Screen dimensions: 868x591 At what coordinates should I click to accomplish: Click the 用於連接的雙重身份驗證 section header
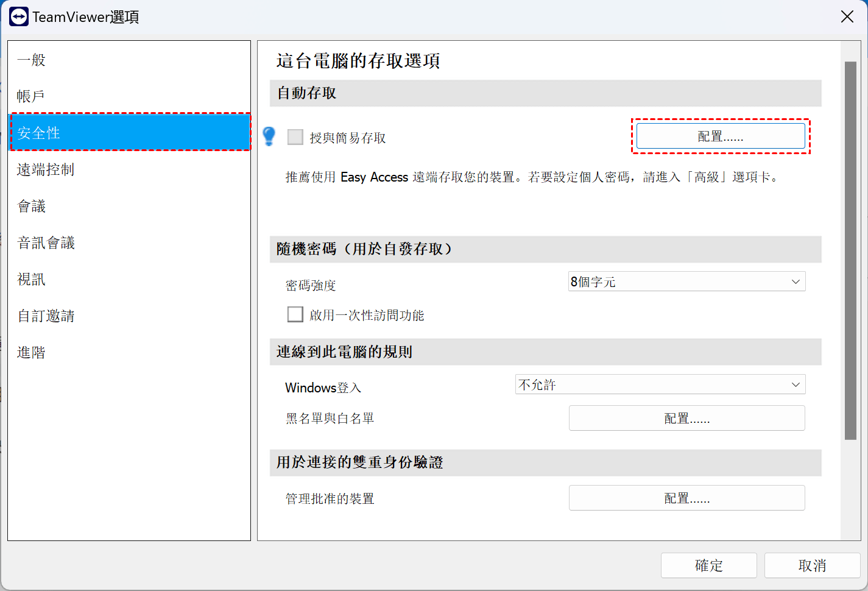tap(545, 462)
